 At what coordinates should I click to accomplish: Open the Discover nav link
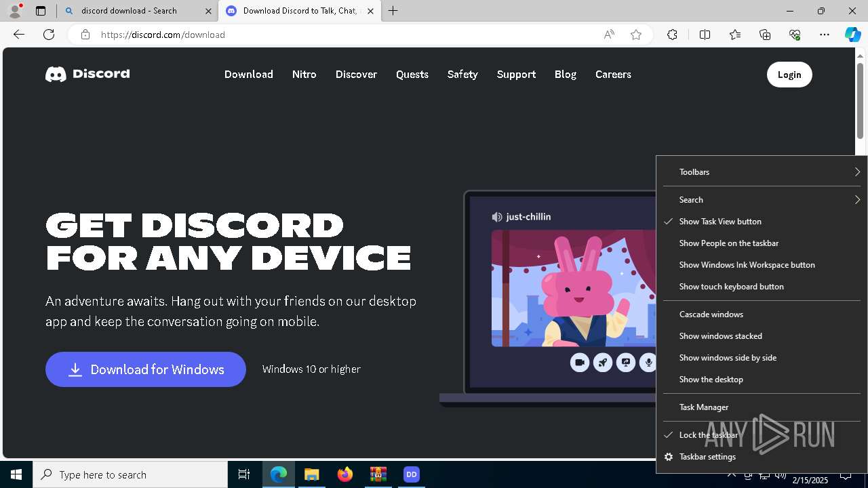pyautogui.click(x=356, y=75)
